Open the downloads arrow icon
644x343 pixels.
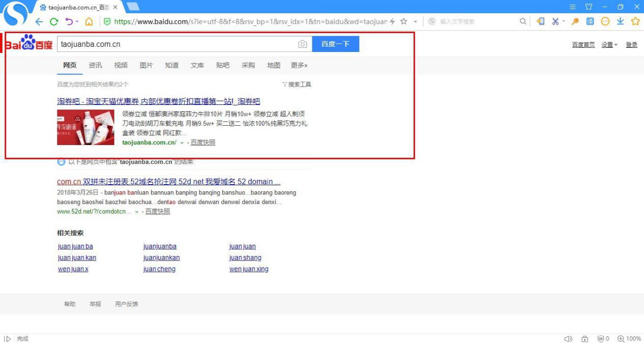coord(620,21)
